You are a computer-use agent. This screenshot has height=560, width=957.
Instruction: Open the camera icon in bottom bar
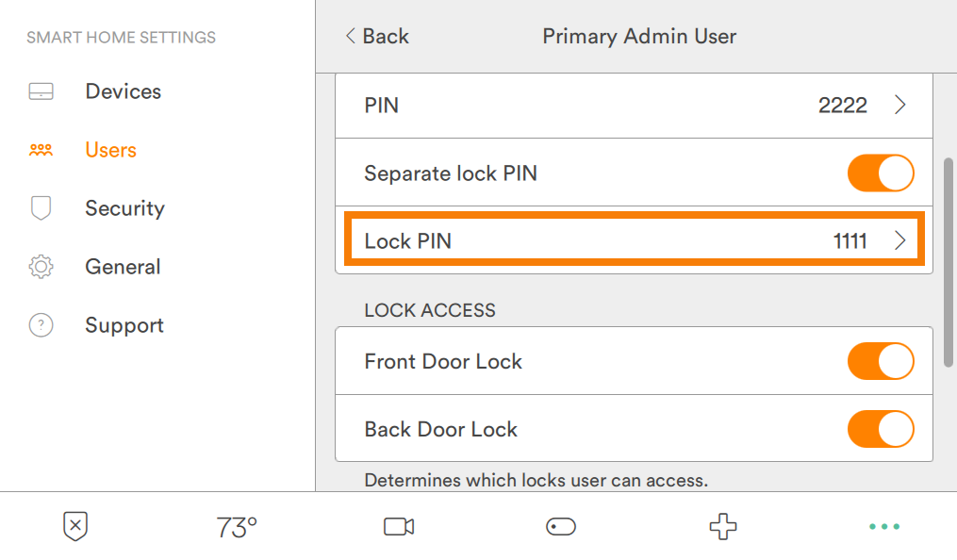point(399,527)
